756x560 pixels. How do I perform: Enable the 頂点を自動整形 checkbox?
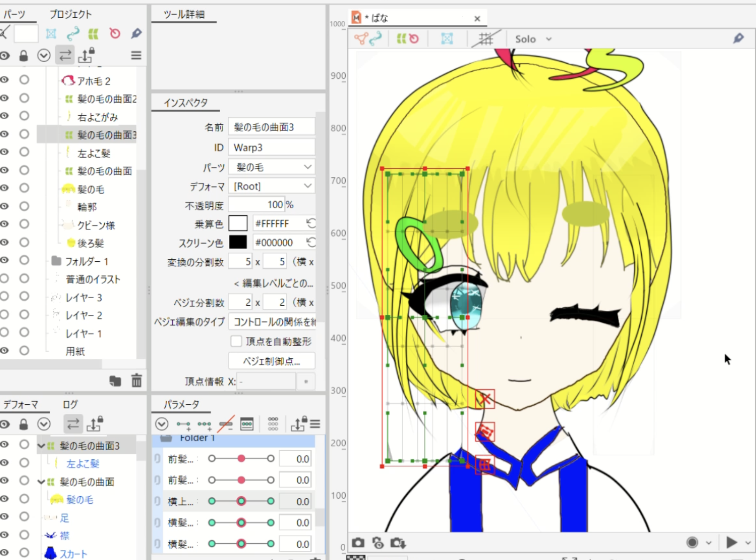(x=236, y=341)
